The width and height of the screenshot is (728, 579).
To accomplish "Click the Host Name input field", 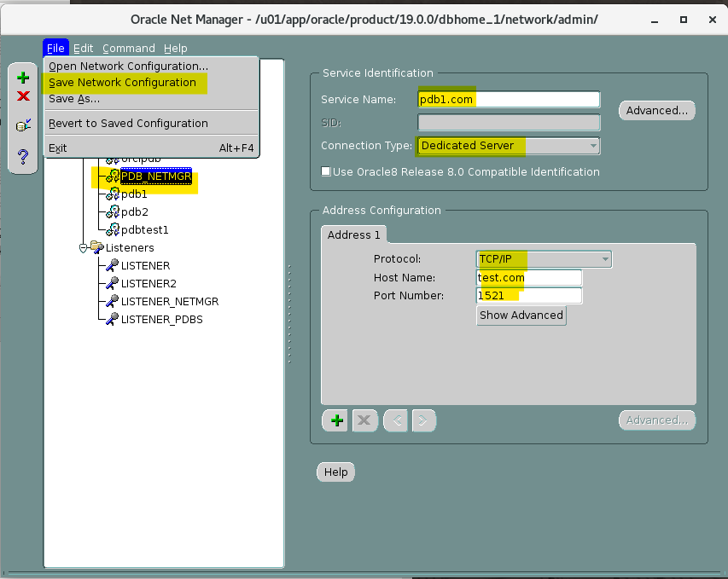I will (x=529, y=277).
